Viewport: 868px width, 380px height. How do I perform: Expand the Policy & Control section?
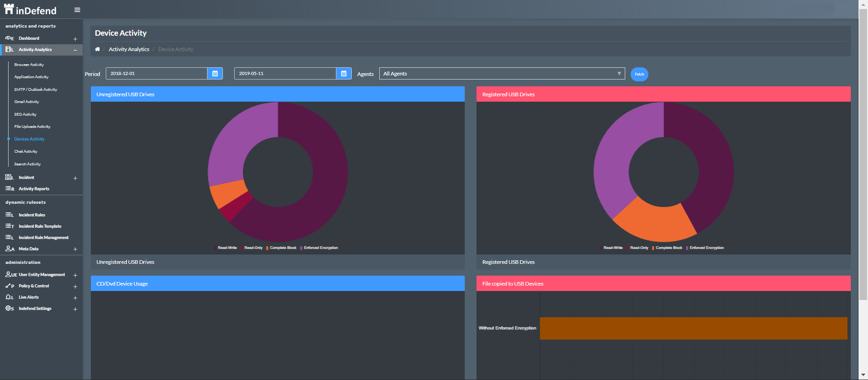click(x=75, y=286)
